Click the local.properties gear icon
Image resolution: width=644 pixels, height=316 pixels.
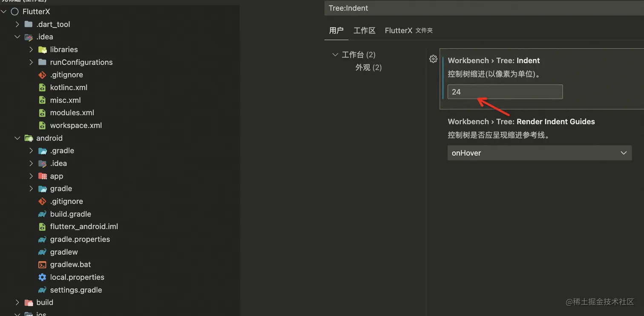point(42,277)
